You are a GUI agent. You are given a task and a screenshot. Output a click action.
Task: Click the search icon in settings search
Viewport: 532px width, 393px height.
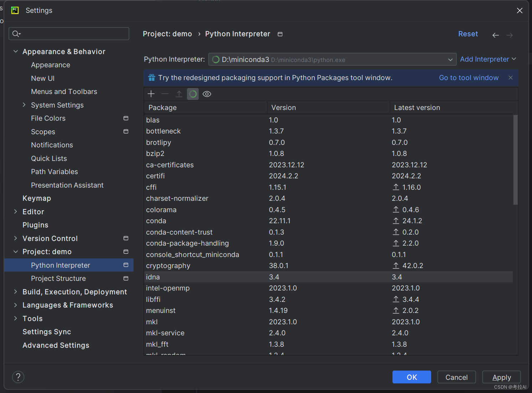16,34
